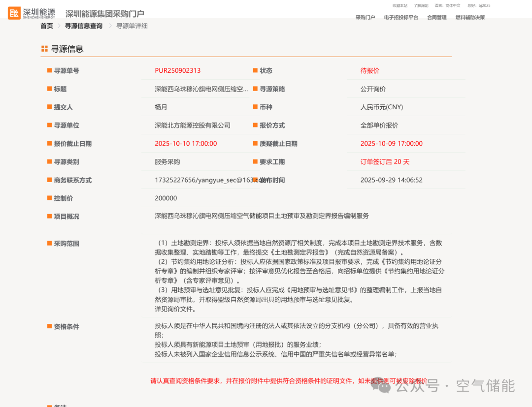Go to 寻源信息查询 in the breadcrumb
This screenshot has width=532, height=407.
[84, 26]
